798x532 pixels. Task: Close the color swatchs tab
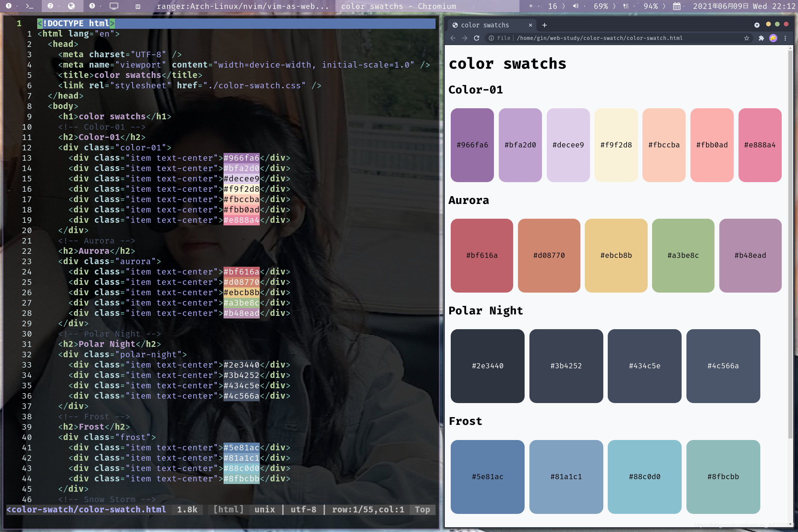pos(531,25)
